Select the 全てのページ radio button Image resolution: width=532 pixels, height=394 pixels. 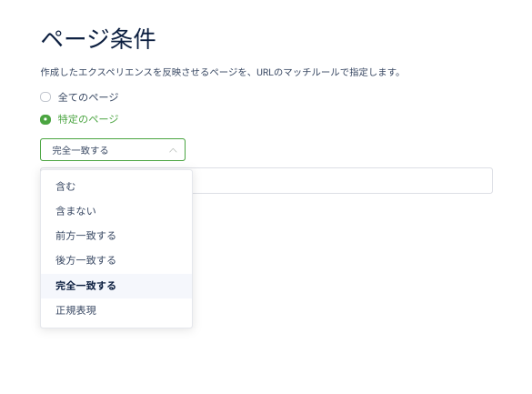(x=45, y=97)
